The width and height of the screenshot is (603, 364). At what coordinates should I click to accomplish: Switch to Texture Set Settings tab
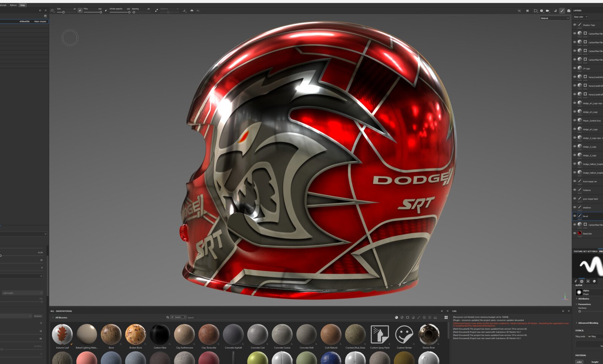coord(585,251)
